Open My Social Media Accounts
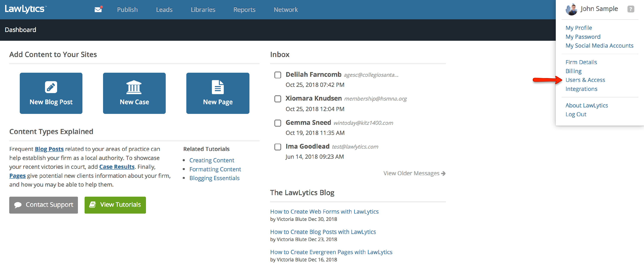644x267 pixels. tap(599, 45)
